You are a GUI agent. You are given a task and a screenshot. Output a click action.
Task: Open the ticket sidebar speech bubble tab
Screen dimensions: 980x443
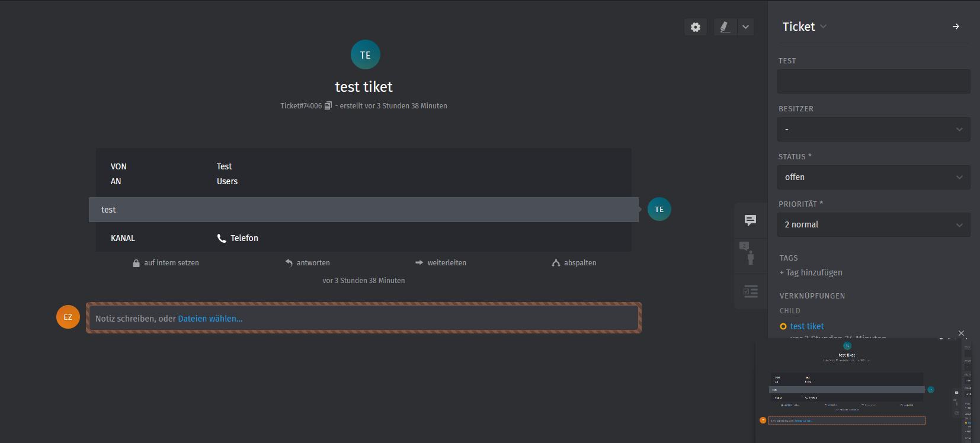(750, 220)
